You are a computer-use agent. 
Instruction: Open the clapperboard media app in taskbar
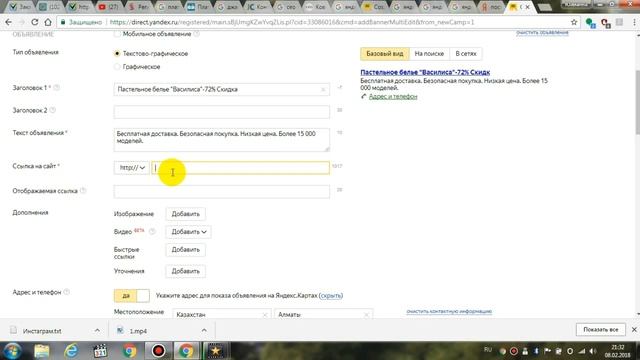pos(100,351)
